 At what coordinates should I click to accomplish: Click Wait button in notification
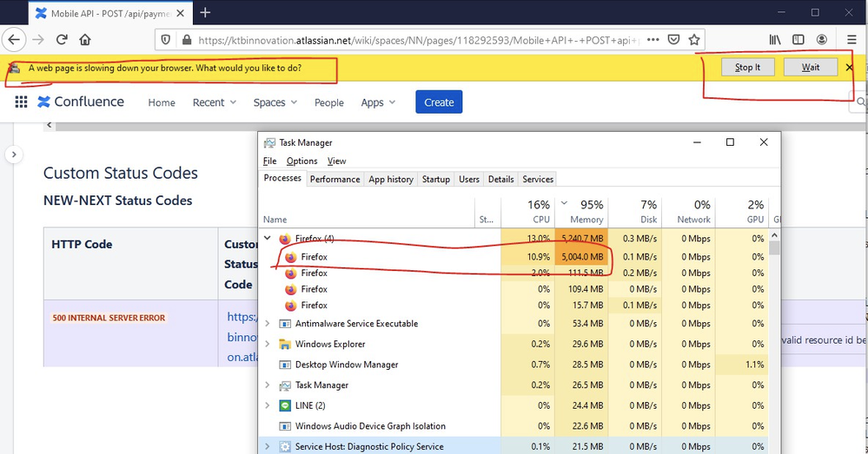[811, 68]
